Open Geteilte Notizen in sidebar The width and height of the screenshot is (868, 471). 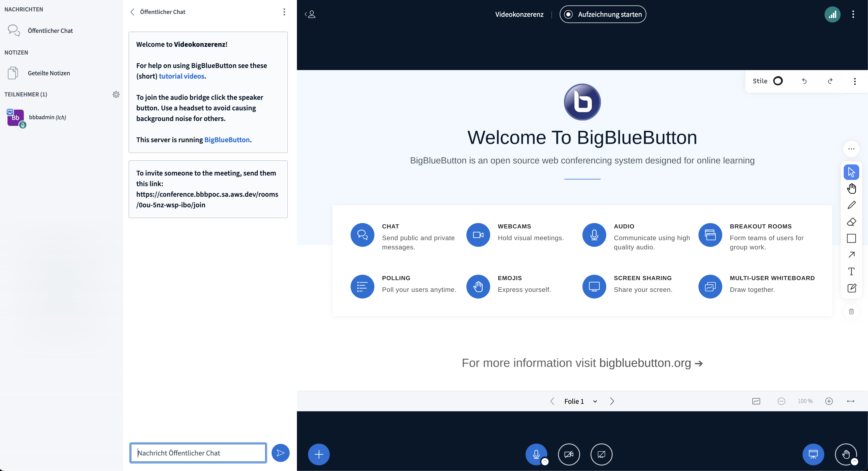point(49,73)
